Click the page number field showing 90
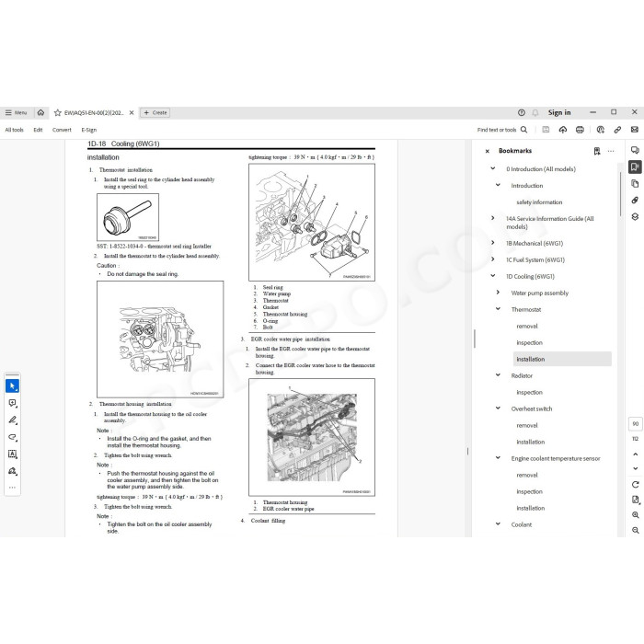Viewport: 644px width, 644px height. pos(636,424)
